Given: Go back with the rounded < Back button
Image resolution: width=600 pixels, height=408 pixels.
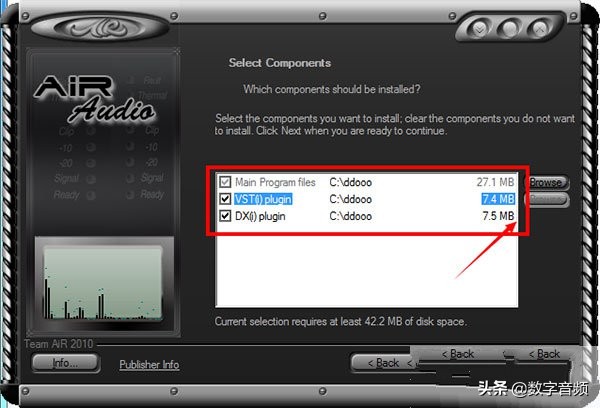Looking at the screenshot, I should point(383,363).
